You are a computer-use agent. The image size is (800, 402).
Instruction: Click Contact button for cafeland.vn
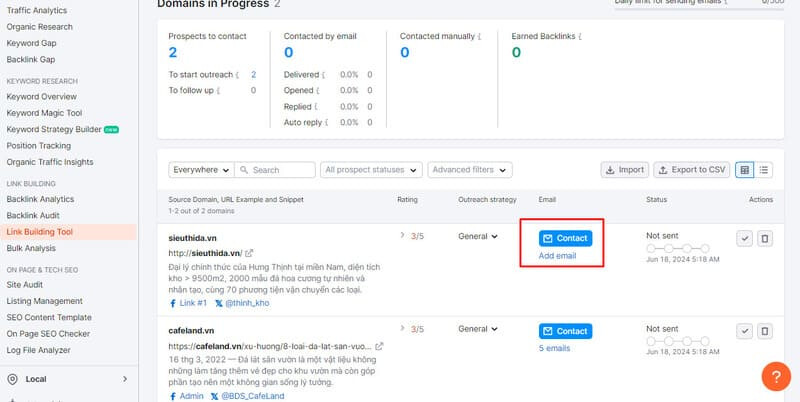(x=565, y=331)
